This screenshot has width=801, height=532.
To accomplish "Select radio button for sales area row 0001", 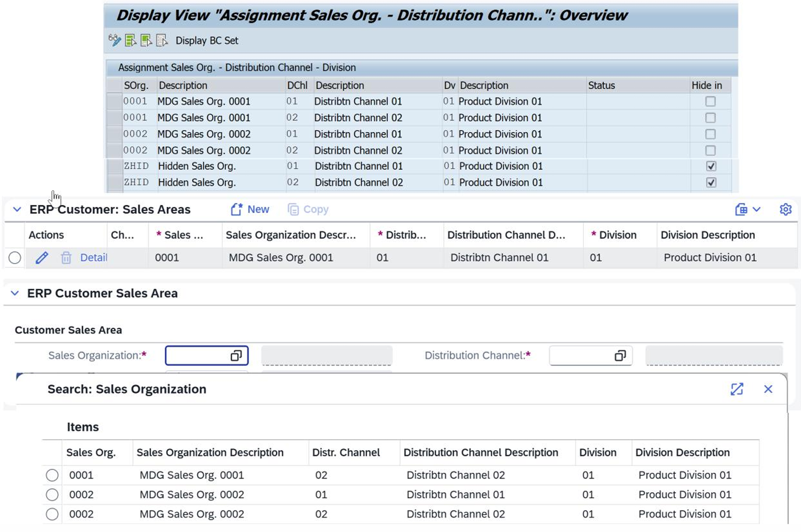I will pos(15,257).
